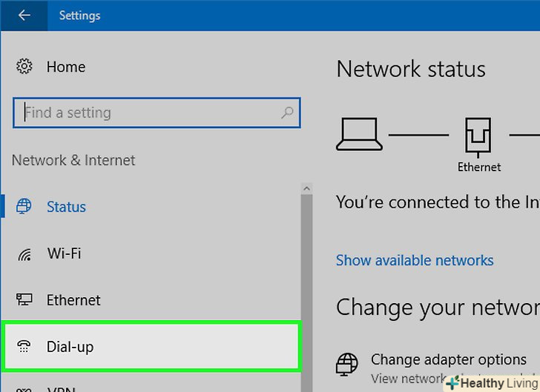Click the Wi-Fi signal icon in the sidebar
The image size is (540, 392).
pos(24,254)
